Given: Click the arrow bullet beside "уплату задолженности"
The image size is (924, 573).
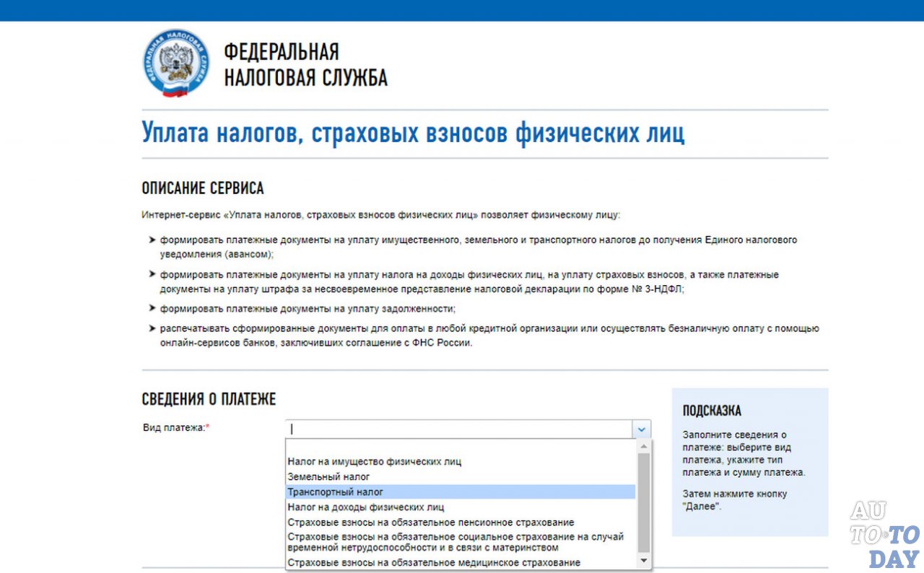Looking at the screenshot, I should 152,309.
